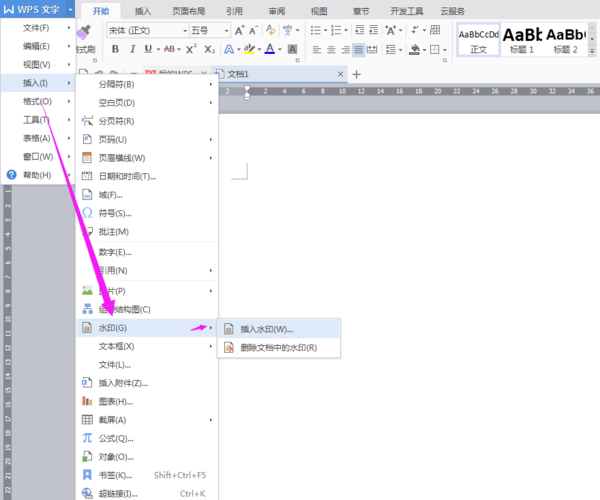Click the phonetic guide icon

coord(287,30)
